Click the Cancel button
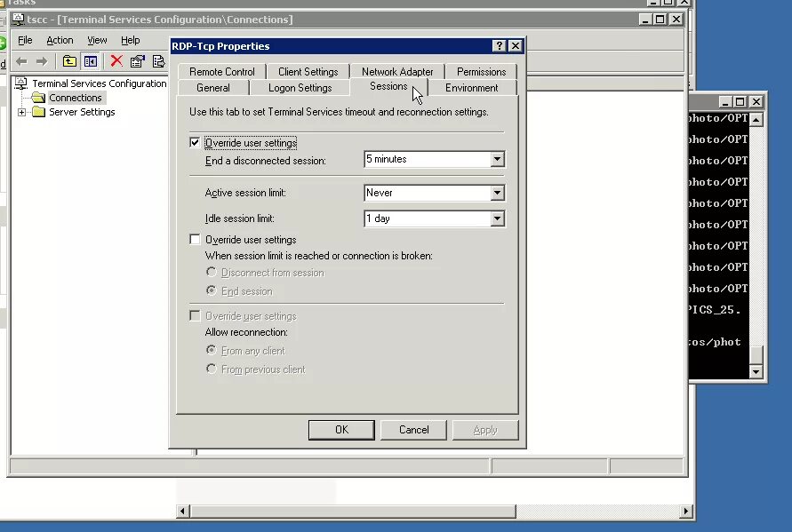This screenshot has height=532, width=792. tap(413, 430)
